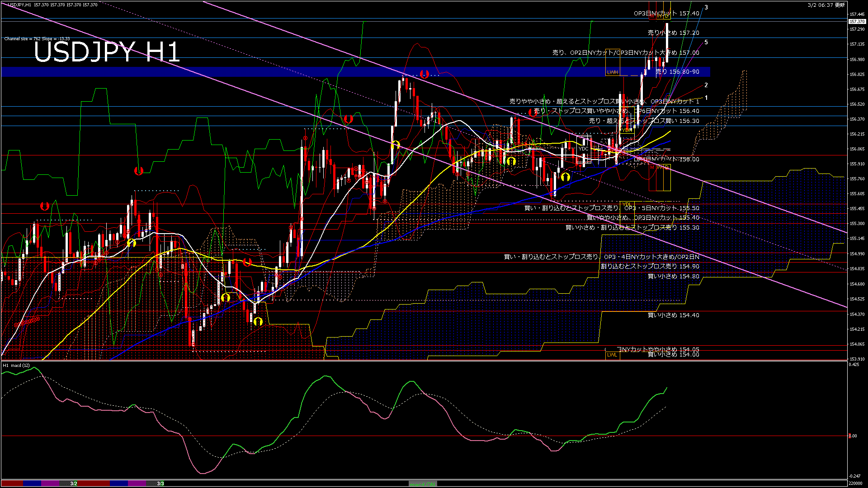Viewport: 868px width, 488px height.
Task: Click the 3/2 06:37 更新 timestamp
Action: tap(826, 5)
